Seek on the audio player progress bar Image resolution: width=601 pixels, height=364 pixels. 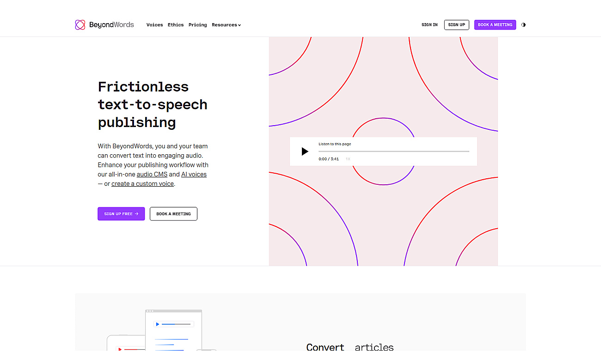click(394, 151)
